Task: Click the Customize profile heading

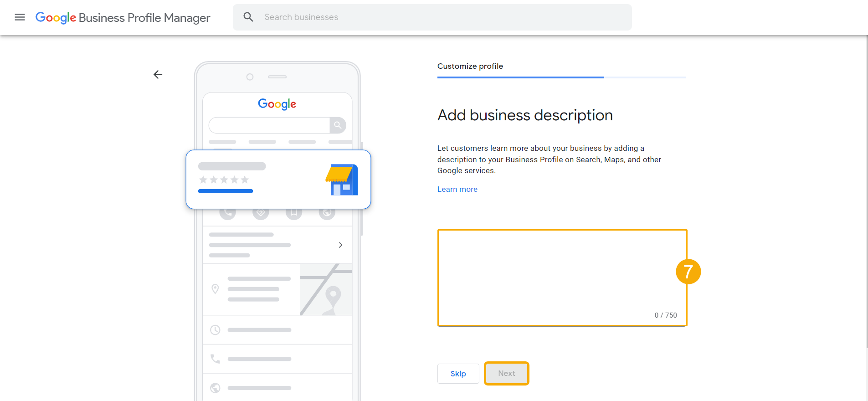Action: coord(470,66)
